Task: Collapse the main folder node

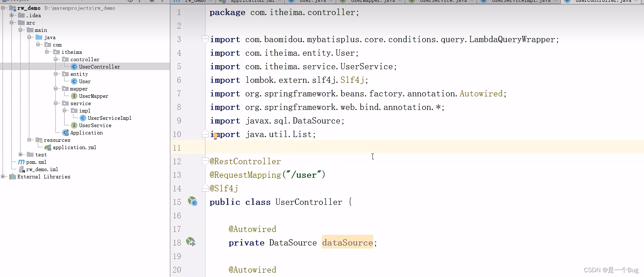Action: tap(21, 30)
